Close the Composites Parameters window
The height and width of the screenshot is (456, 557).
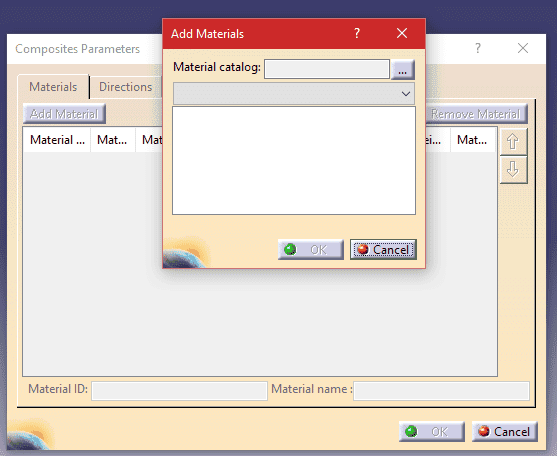click(523, 48)
